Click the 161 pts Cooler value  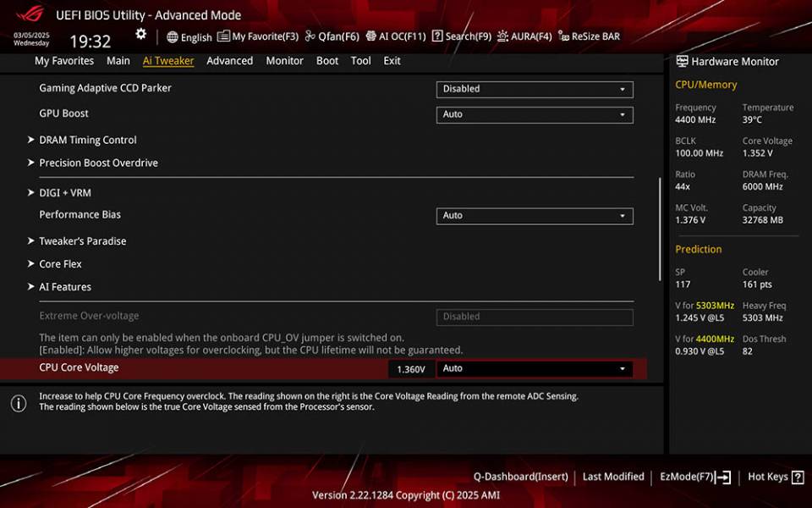pyautogui.click(x=757, y=284)
